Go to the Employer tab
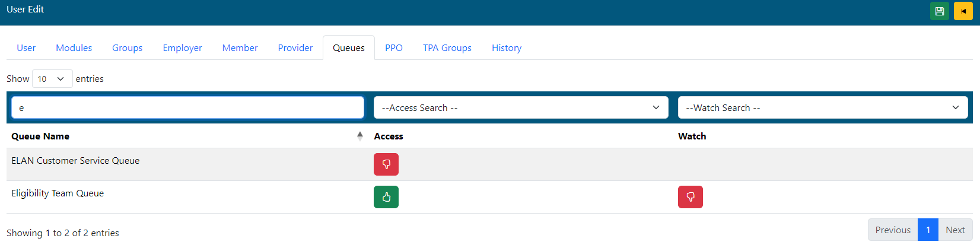This screenshot has height=248, width=980. pyautogui.click(x=182, y=48)
